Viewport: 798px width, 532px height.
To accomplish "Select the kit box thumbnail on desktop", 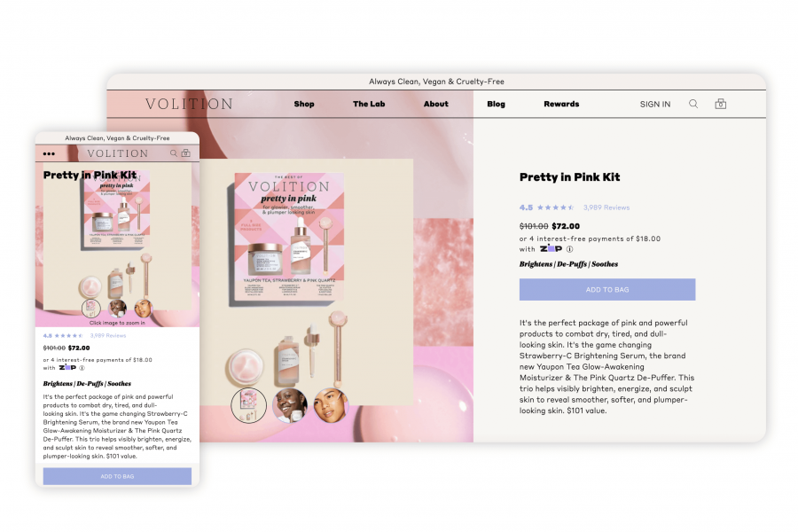I will [249, 405].
